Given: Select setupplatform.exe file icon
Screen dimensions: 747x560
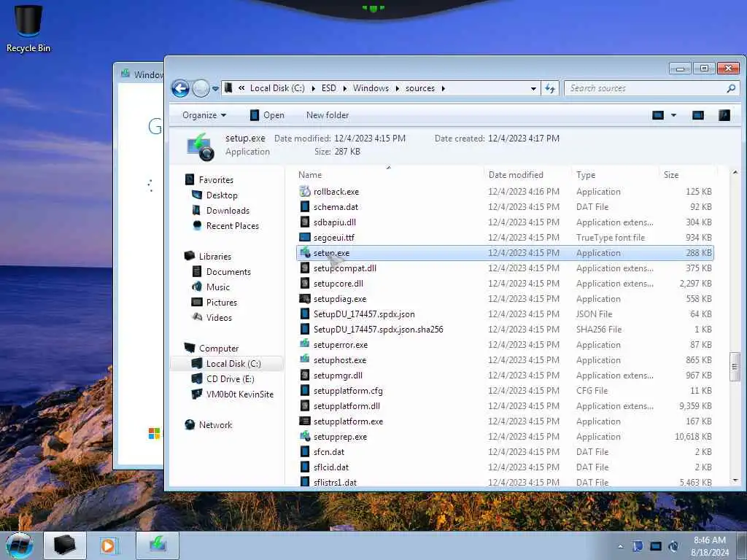Looking at the screenshot, I should pyautogui.click(x=305, y=421).
